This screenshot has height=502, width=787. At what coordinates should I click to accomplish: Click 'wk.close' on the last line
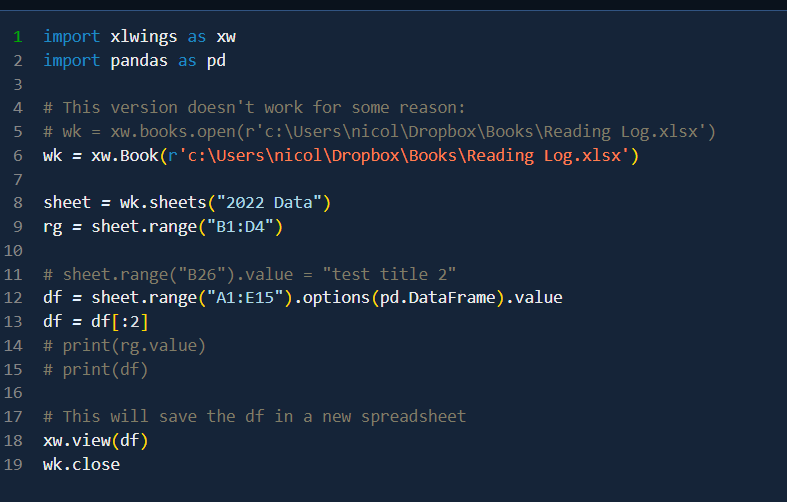click(x=82, y=464)
